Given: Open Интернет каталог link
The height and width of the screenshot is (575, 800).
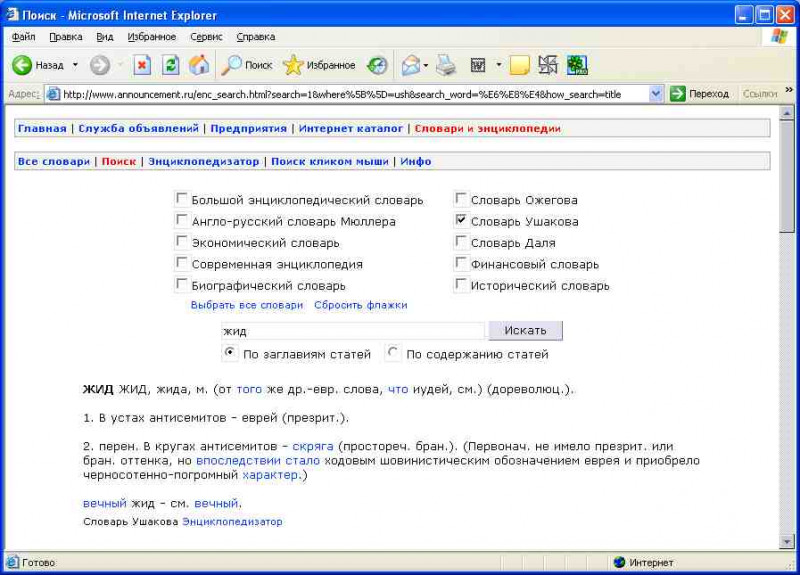Looking at the screenshot, I should tap(351, 129).
